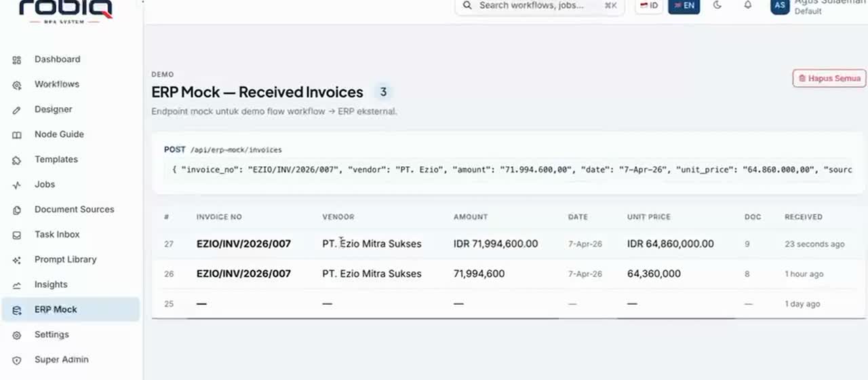Viewport: 868px width, 380px height.
Task: Click the Jobs activity icon
Action: [17, 185]
